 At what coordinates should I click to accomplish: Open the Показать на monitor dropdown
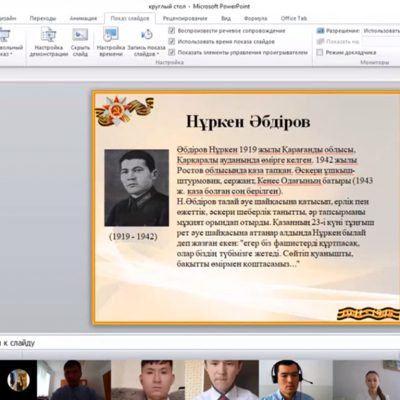coord(381,42)
